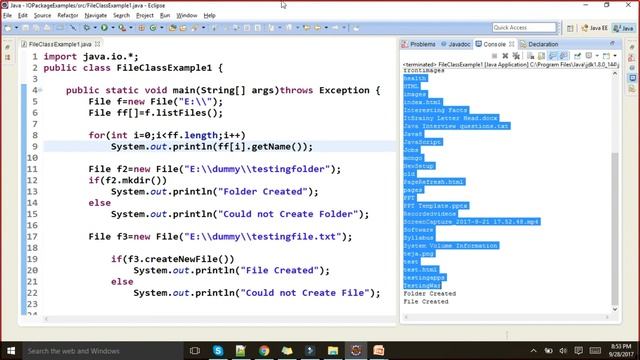Close the FileClassExample1.java editor tab
The height and width of the screenshot is (360, 640).
point(98,44)
